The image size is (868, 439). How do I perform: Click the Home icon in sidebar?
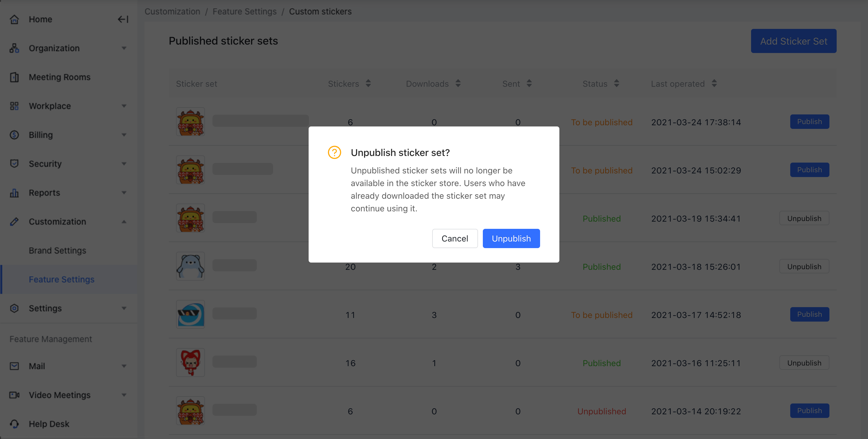14,19
